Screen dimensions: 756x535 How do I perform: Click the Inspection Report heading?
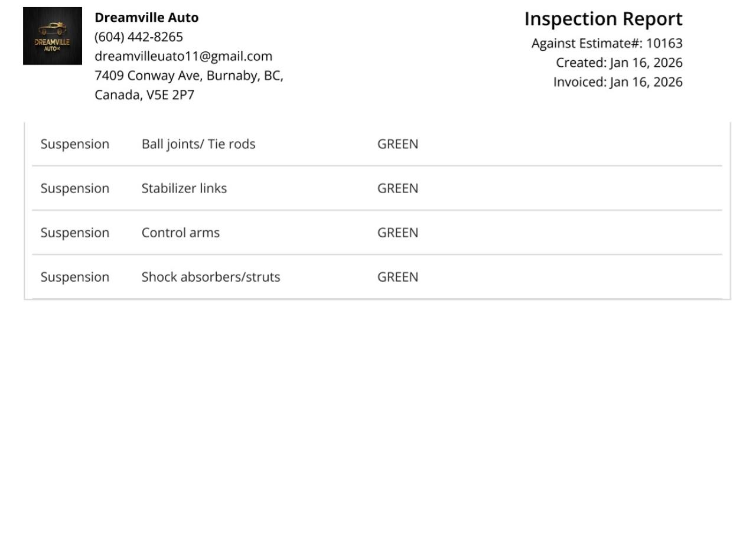603,19
